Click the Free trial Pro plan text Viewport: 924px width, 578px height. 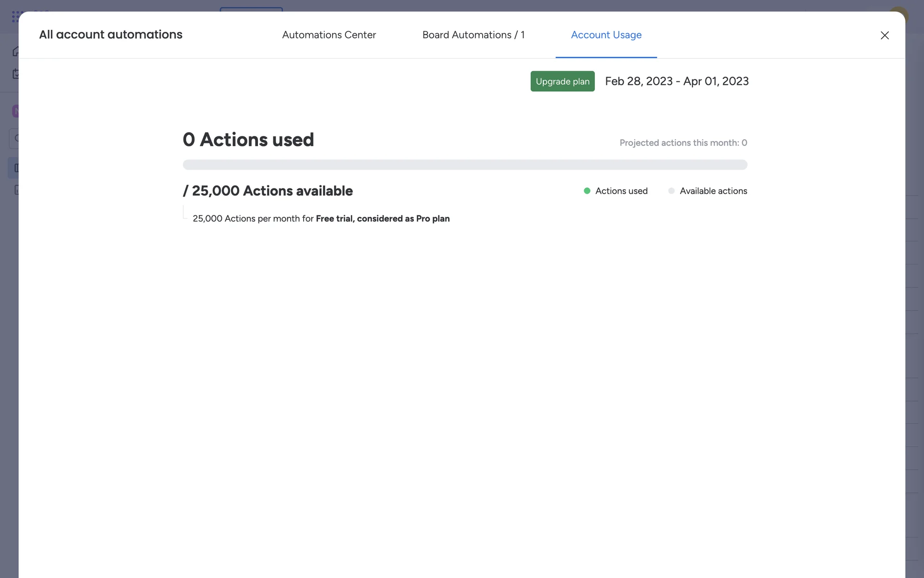(382, 219)
